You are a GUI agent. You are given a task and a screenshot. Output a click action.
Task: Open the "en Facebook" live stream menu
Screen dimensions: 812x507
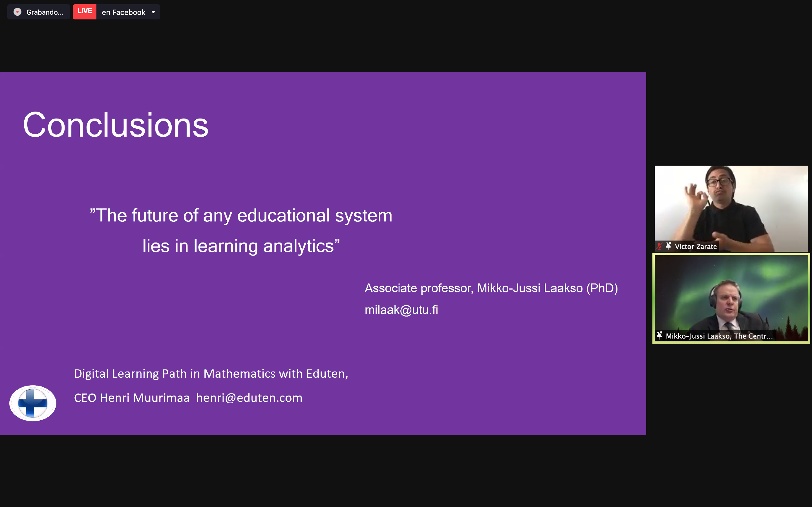coord(123,12)
